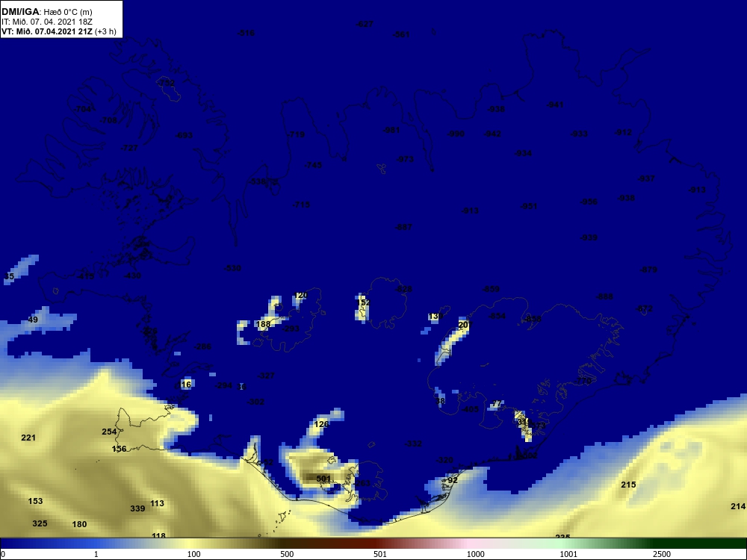Click the map value 221
The width and height of the screenshot is (747, 560).
click(x=28, y=438)
